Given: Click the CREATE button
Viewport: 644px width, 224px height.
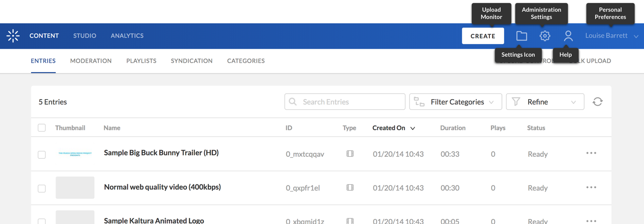Looking at the screenshot, I should coord(483,36).
